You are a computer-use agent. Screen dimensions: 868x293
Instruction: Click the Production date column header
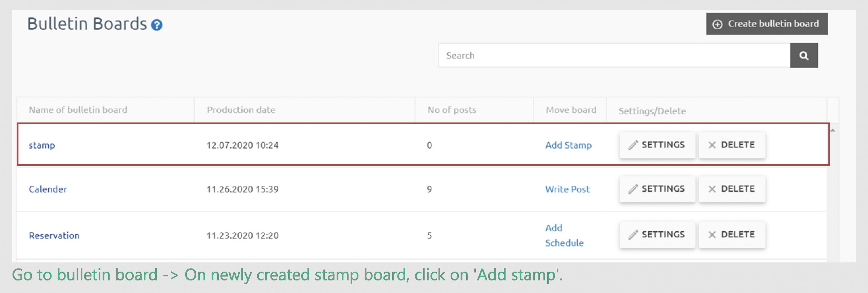(x=241, y=110)
